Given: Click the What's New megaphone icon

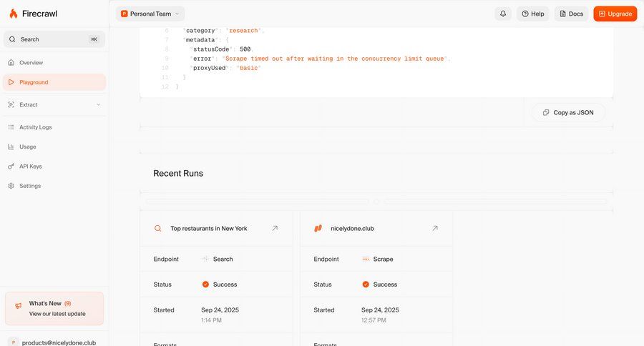Looking at the screenshot, I should (x=19, y=306).
